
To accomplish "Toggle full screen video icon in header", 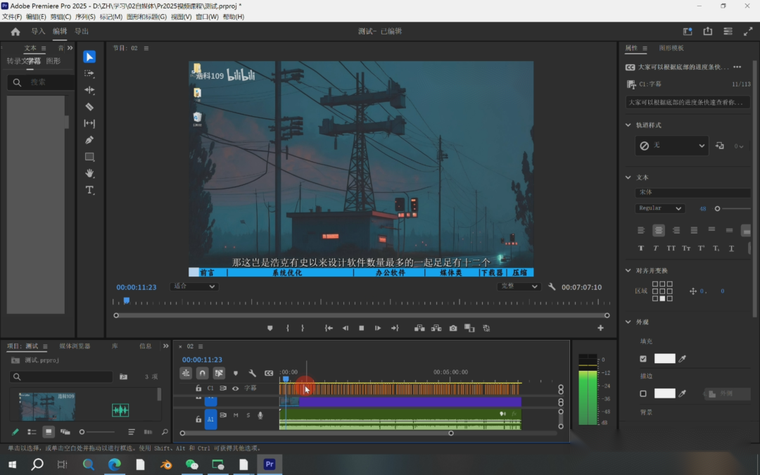I will [x=748, y=32].
